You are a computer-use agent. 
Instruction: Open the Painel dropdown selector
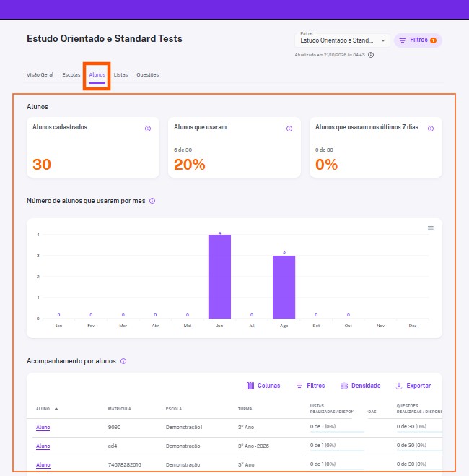point(342,40)
